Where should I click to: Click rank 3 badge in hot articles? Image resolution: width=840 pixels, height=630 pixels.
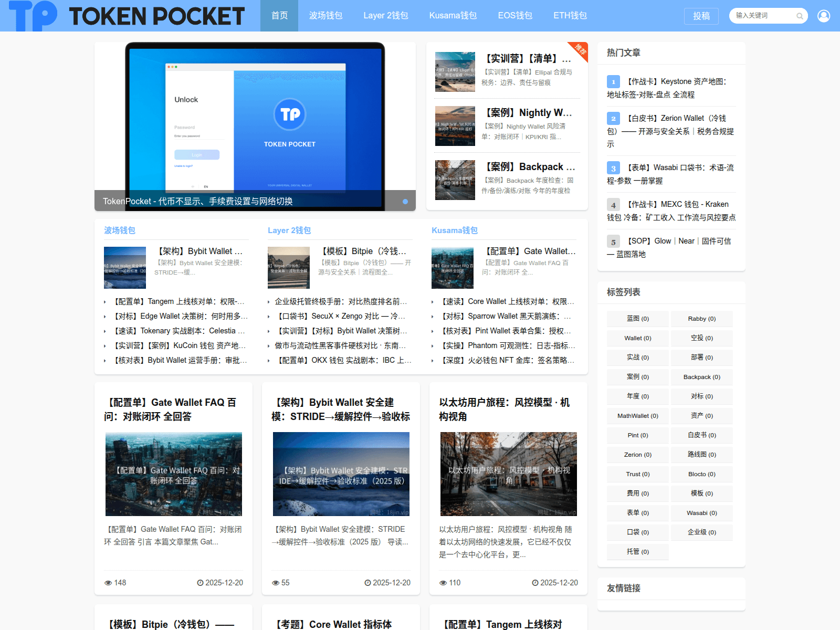coord(613,168)
